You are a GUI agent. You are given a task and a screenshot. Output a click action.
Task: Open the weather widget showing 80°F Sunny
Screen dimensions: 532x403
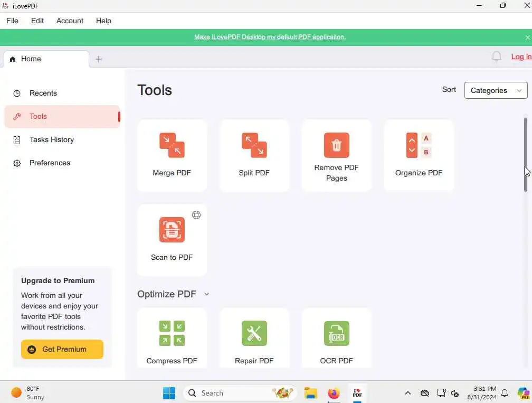pos(28,393)
